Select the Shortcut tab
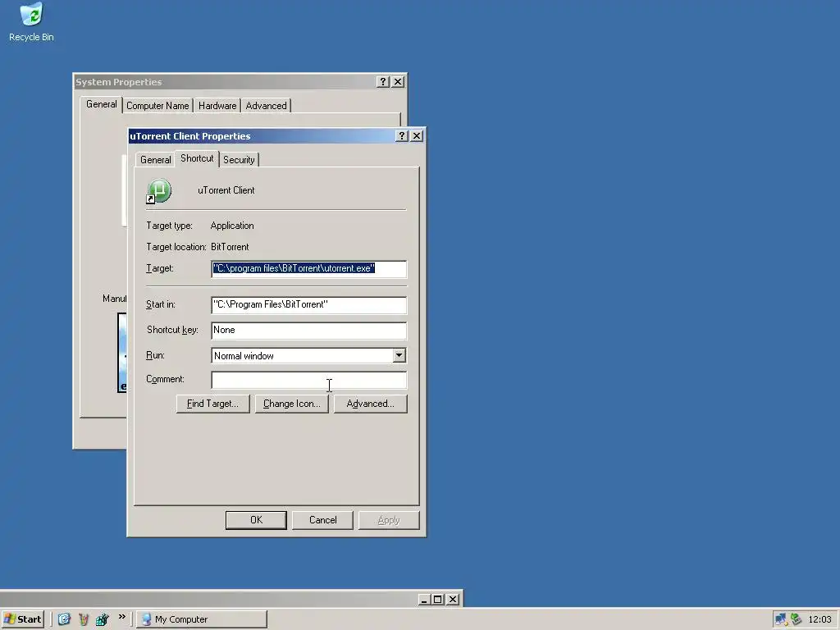 click(x=197, y=158)
